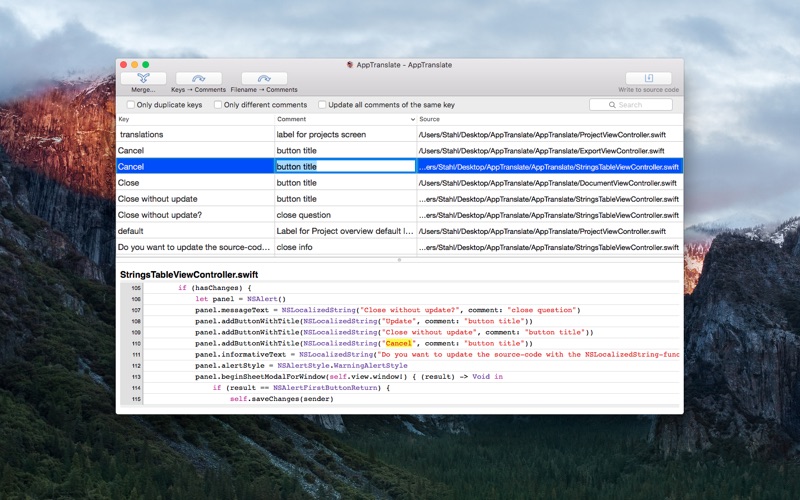Click highlighted 'Cancel' string in code line 110
The image size is (800, 500).
[x=398, y=343]
